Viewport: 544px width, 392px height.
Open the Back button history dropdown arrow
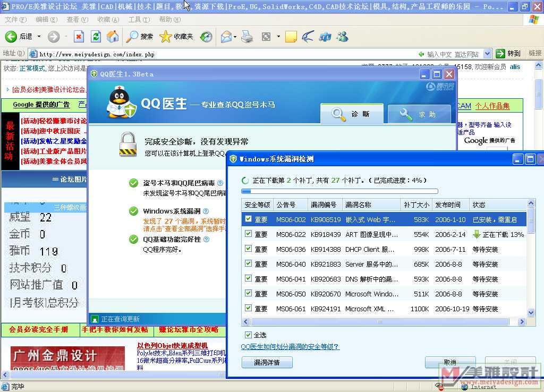tap(39, 37)
